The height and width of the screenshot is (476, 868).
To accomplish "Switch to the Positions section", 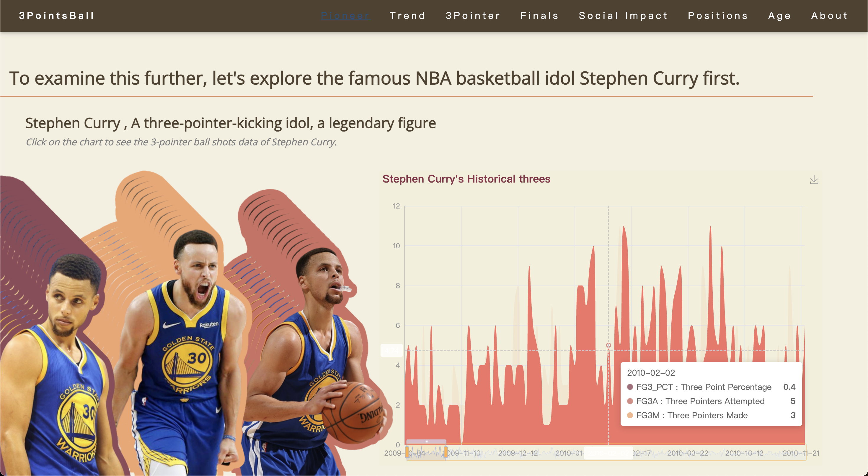I will point(718,16).
